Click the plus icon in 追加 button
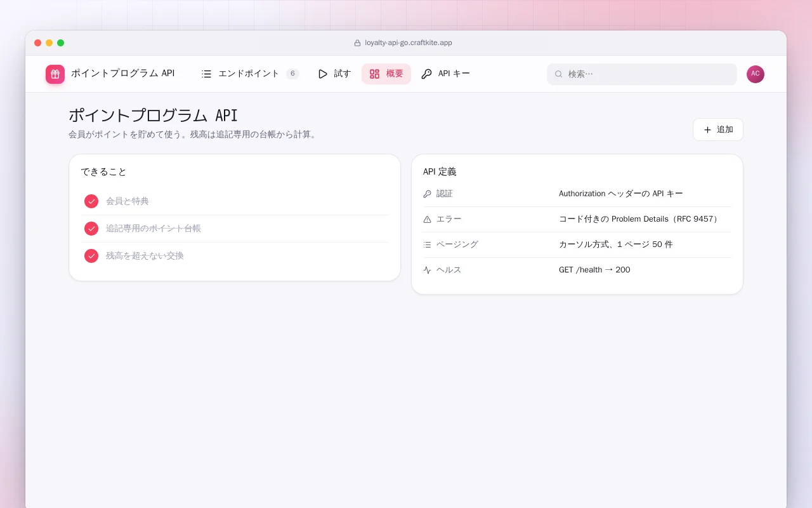The image size is (812, 508). [707, 130]
